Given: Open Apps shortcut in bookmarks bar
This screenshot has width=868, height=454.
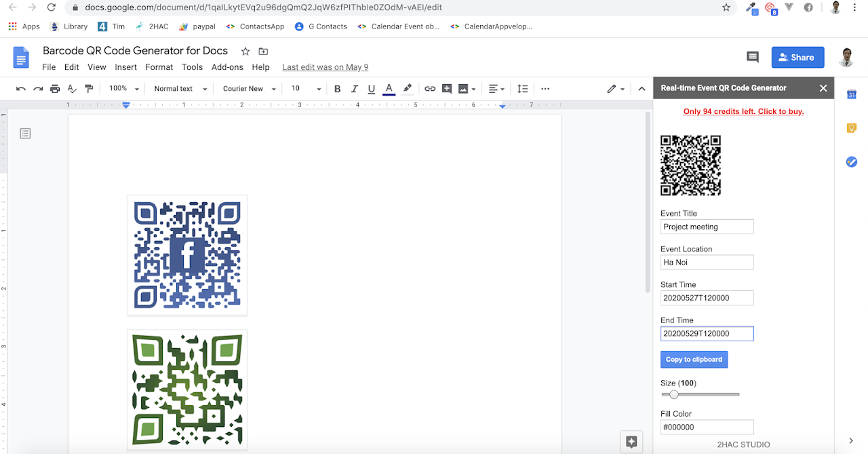Looking at the screenshot, I should pos(24,26).
